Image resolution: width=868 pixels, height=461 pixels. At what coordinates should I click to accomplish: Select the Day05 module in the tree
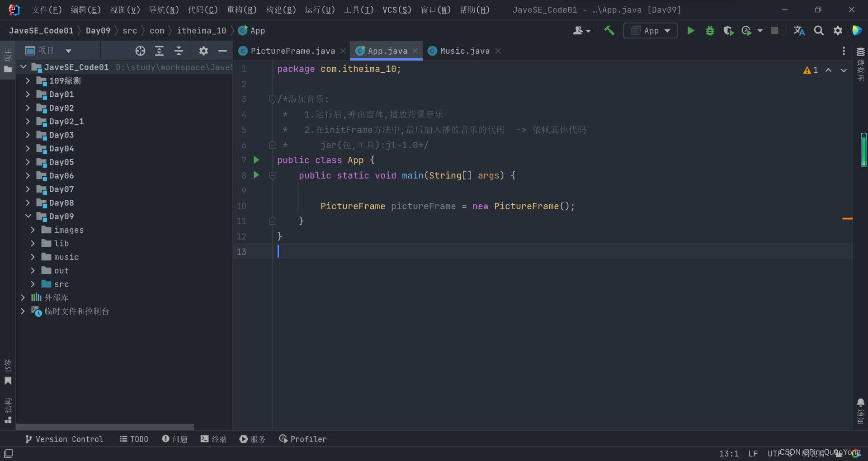coord(61,162)
